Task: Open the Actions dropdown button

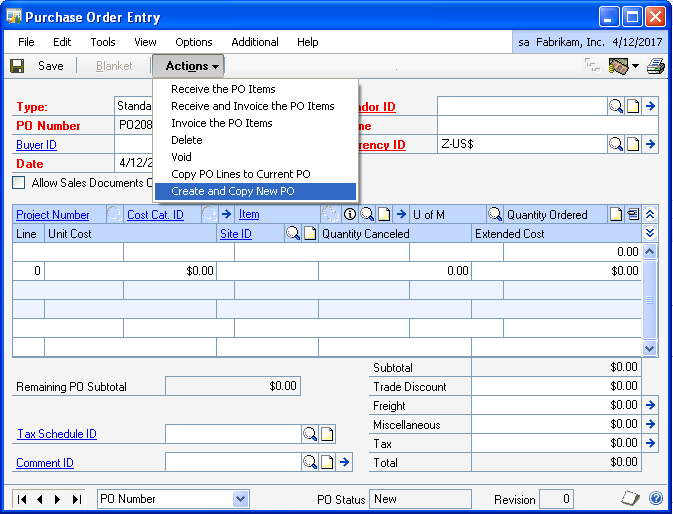Action: click(x=188, y=66)
